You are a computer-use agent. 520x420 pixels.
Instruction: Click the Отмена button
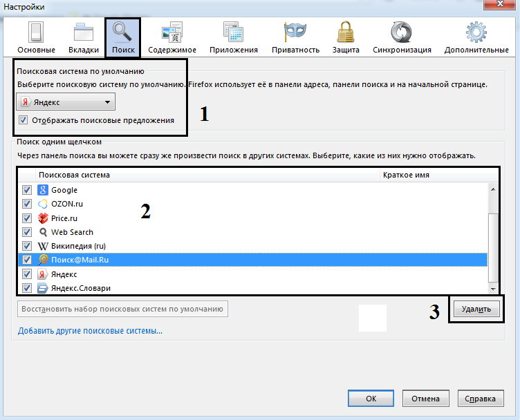pos(425,399)
